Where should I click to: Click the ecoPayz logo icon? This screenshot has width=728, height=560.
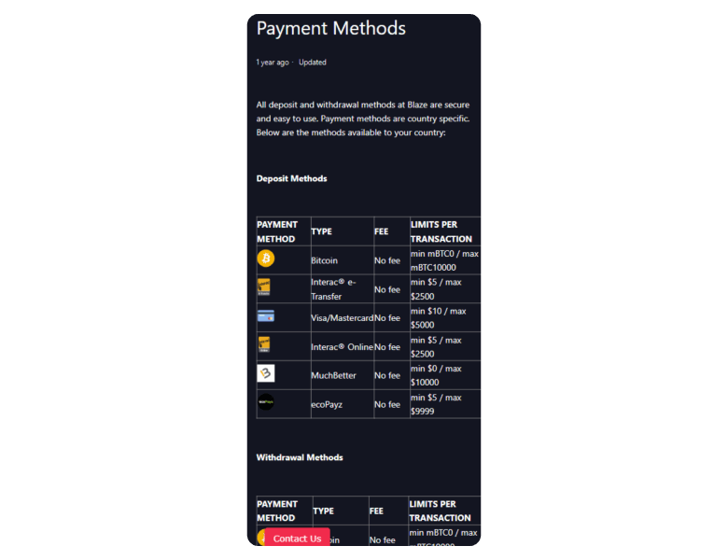pos(266,402)
